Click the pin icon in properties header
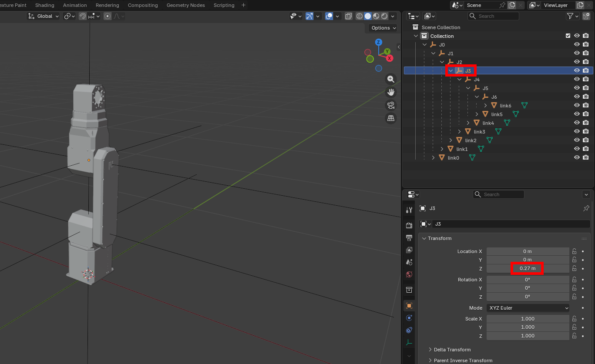 point(586,208)
